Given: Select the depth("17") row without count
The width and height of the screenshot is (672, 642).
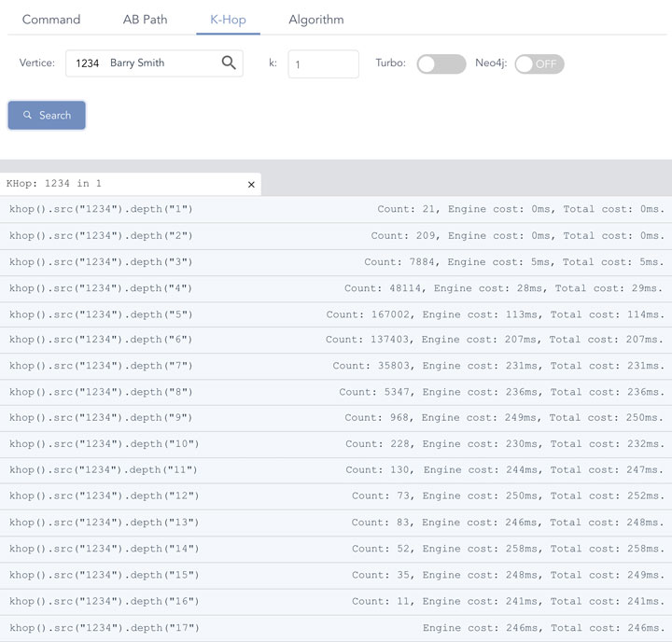Looking at the screenshot, I should tap(336, 628).
